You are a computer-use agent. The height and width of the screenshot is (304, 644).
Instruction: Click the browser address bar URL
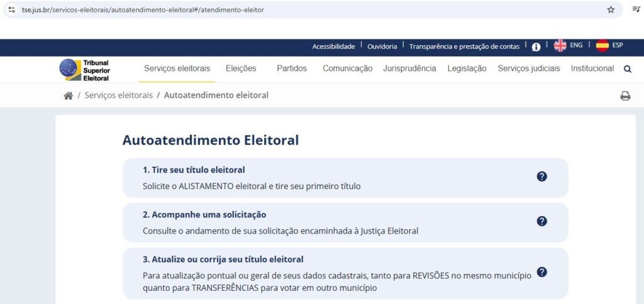(x=143, y=10)
